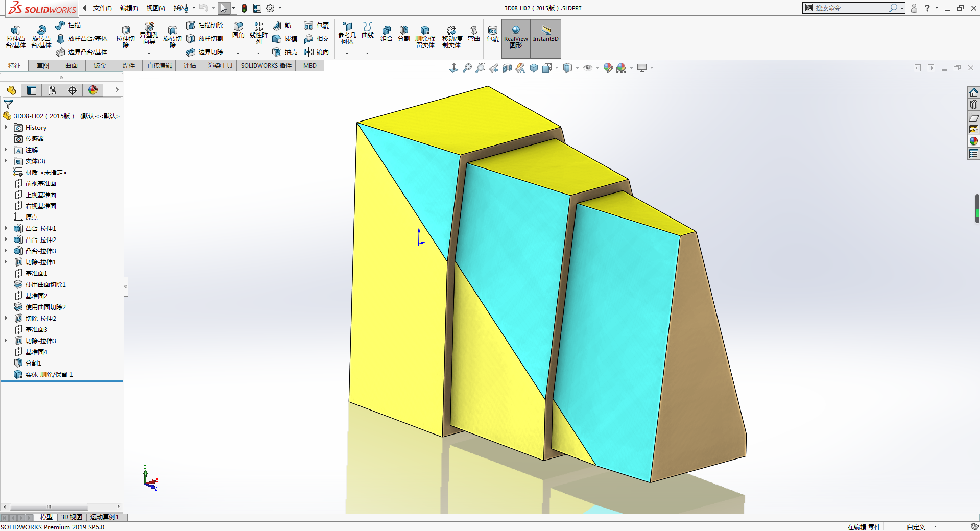980x531 pixels.
Task: Select Move/Copy Bodies (移动/复制实体) tool
Action: click(x=452, y=36)
